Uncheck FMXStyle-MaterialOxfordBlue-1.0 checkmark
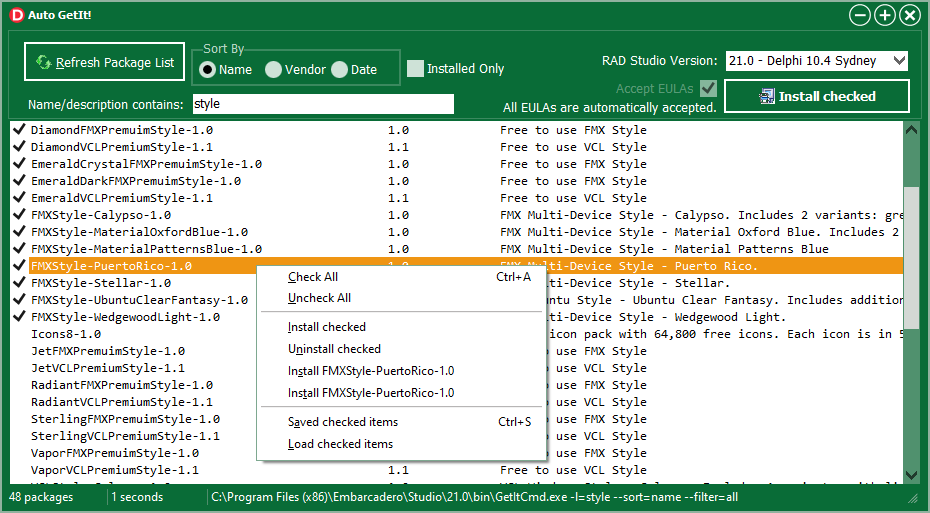The height and width of the screenshot is (513, 930). (x=19, y=231)
